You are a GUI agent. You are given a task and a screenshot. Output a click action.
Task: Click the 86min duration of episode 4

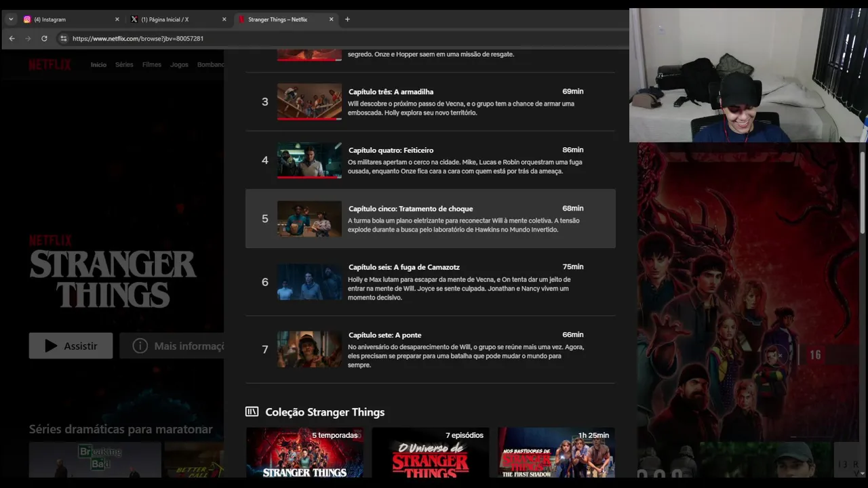pos(572,150)
